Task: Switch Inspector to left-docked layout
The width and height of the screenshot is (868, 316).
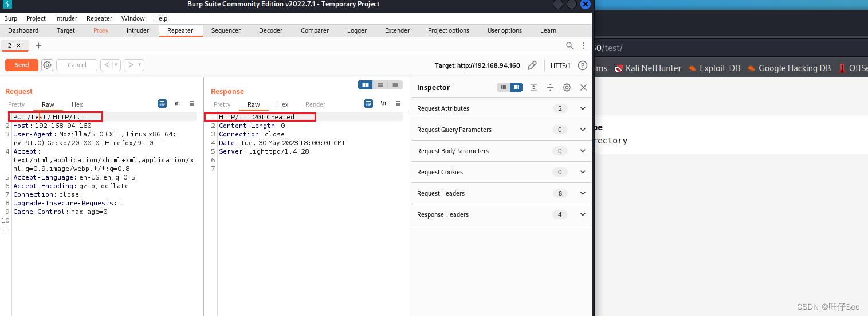Action: click(504, 87)
